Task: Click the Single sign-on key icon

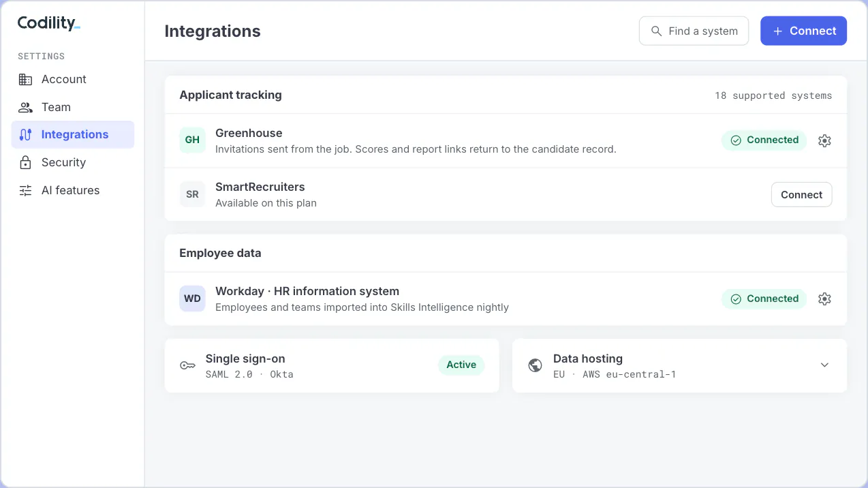Action: (187, 365)
